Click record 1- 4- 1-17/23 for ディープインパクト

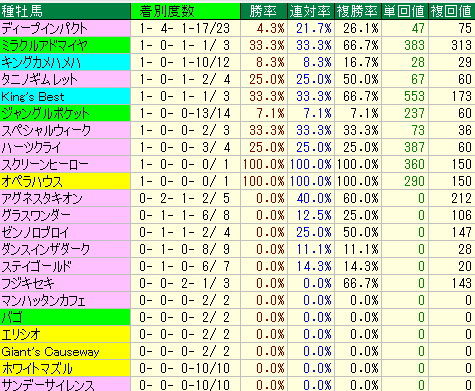(x=185, y=28)
